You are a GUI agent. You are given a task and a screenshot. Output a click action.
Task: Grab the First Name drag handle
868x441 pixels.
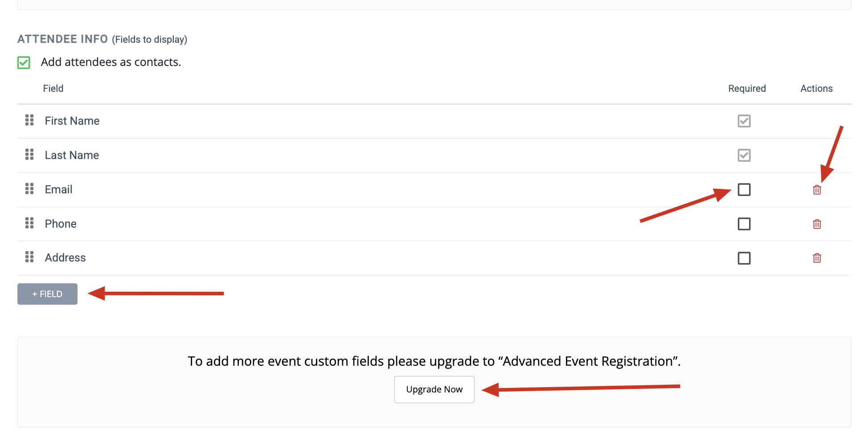pyautogui.click(x=29, y=120)
